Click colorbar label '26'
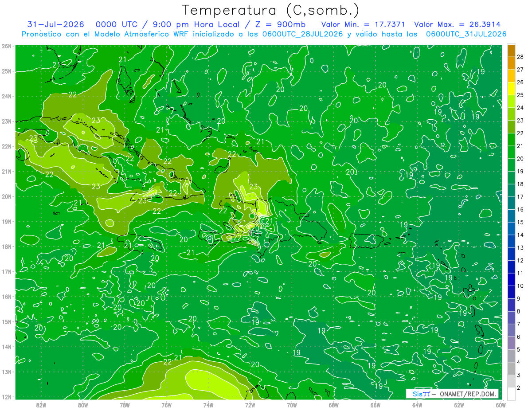 coord(520,82)
